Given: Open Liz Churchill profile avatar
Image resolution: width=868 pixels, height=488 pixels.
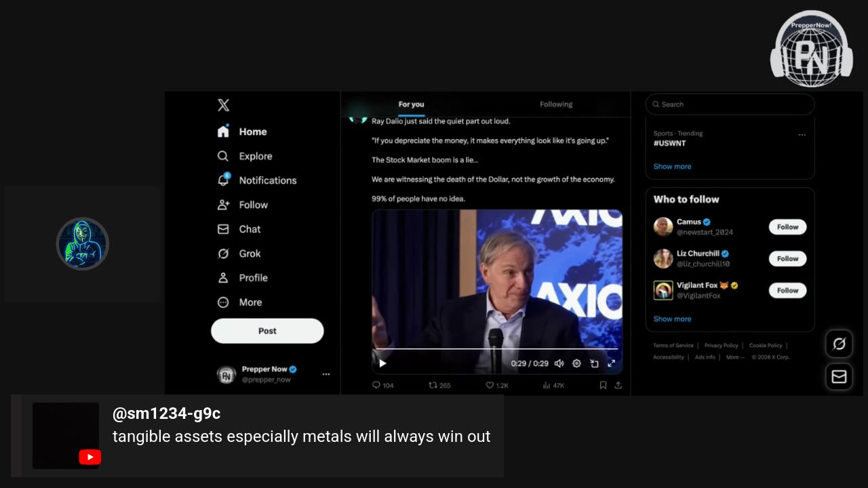Looking at the screenshot, I should (x=663, y=259).
